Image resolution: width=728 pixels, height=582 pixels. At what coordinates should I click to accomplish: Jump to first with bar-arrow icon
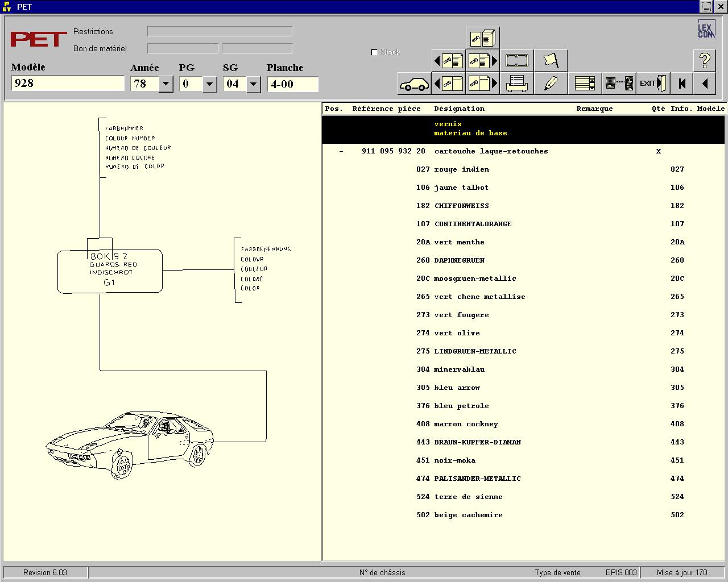coord(682,84)
